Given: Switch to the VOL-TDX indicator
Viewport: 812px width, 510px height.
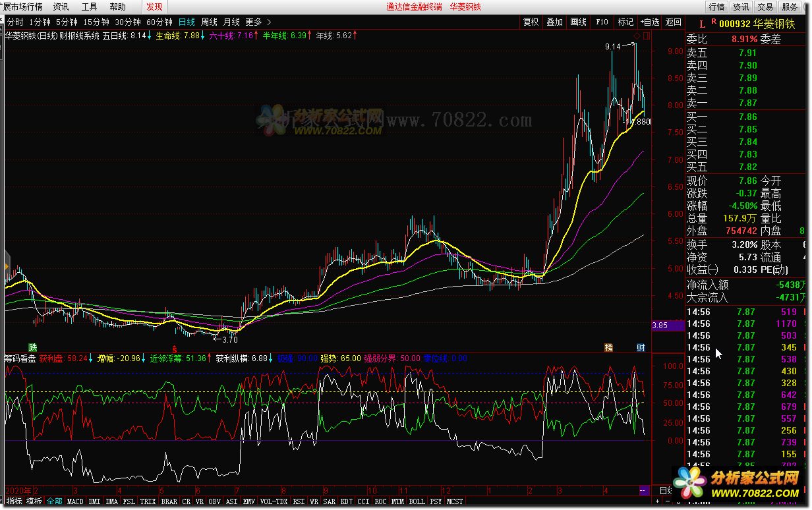Looking at the screenshot, I should pyautogui.click(x=274, y=501).
